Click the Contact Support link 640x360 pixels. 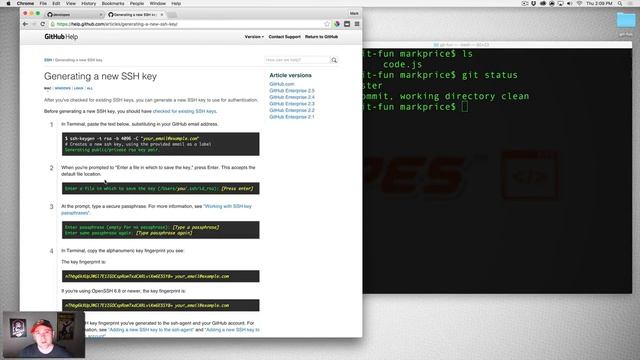click(x=284, y=37)
